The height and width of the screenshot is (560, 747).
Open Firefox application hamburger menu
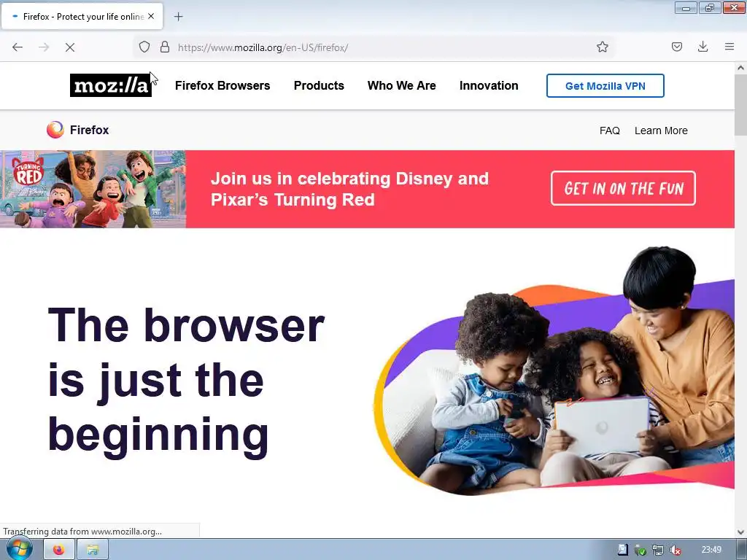tap(729, 47)
